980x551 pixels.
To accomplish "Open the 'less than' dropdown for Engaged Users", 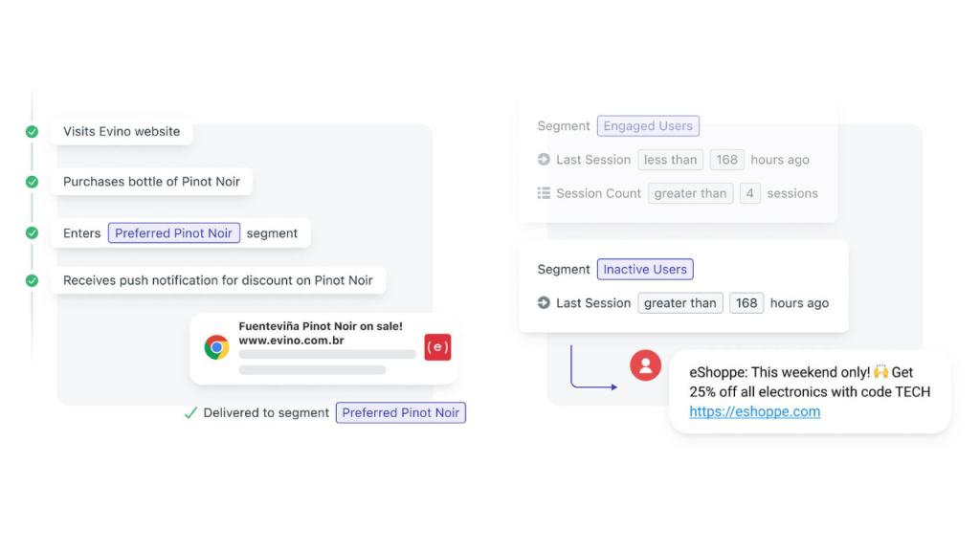I will pyautogui.click(x=671, y=160).
